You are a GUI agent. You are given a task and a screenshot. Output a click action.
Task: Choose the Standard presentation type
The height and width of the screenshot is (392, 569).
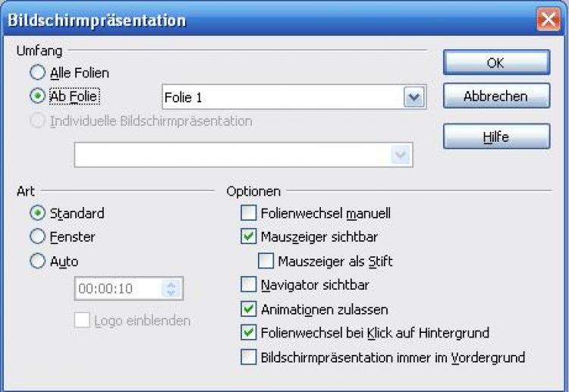(38, 213)
